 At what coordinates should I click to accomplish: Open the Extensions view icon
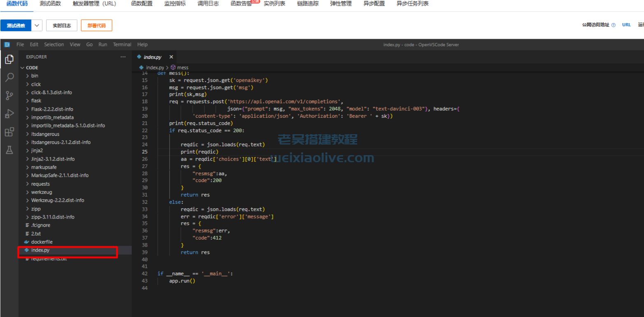(9, 132)
